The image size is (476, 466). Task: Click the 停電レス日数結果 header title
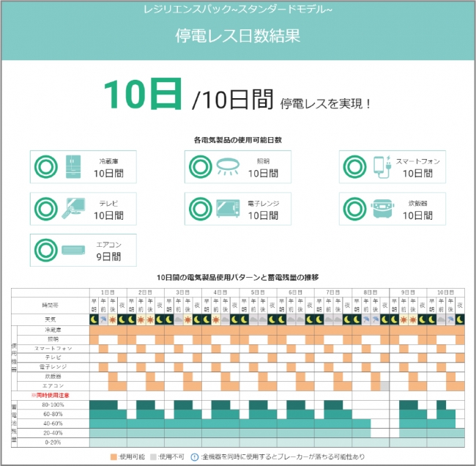(x=237, y=37)
